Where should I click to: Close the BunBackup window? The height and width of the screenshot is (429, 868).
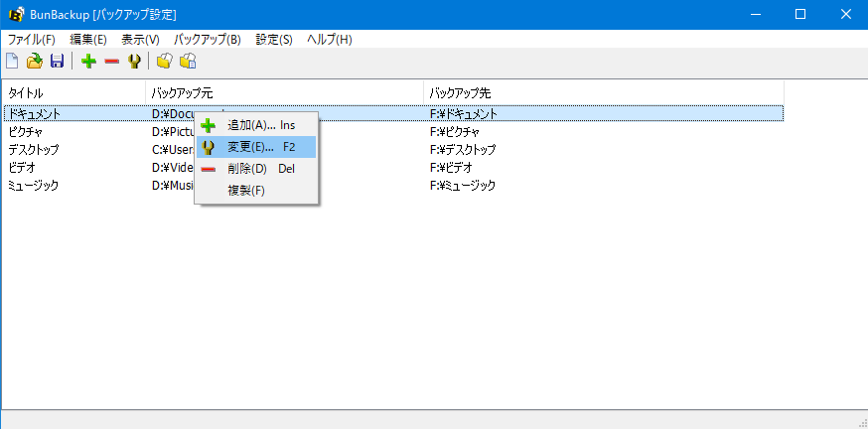pos(845,14)
